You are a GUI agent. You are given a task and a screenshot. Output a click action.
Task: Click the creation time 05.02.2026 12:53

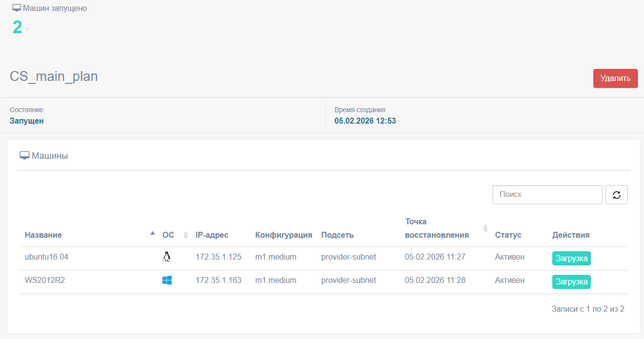pos(365,121)
